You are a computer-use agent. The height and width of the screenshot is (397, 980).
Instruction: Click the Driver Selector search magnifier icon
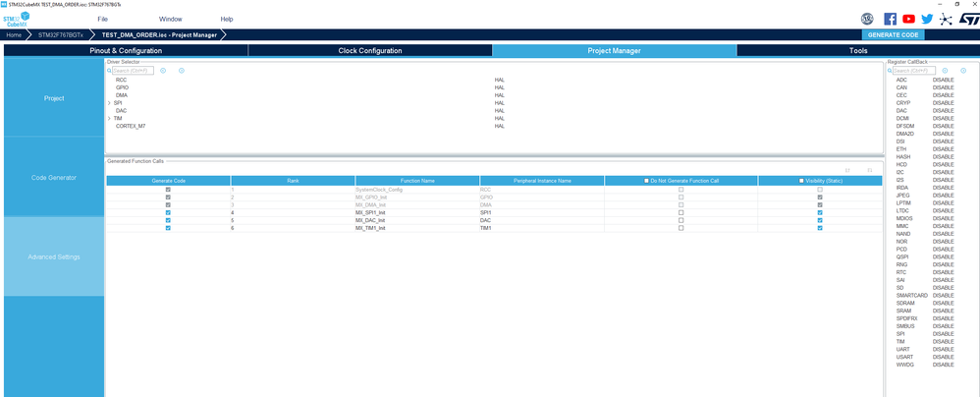pyautogui.click(x=109, y=71)
